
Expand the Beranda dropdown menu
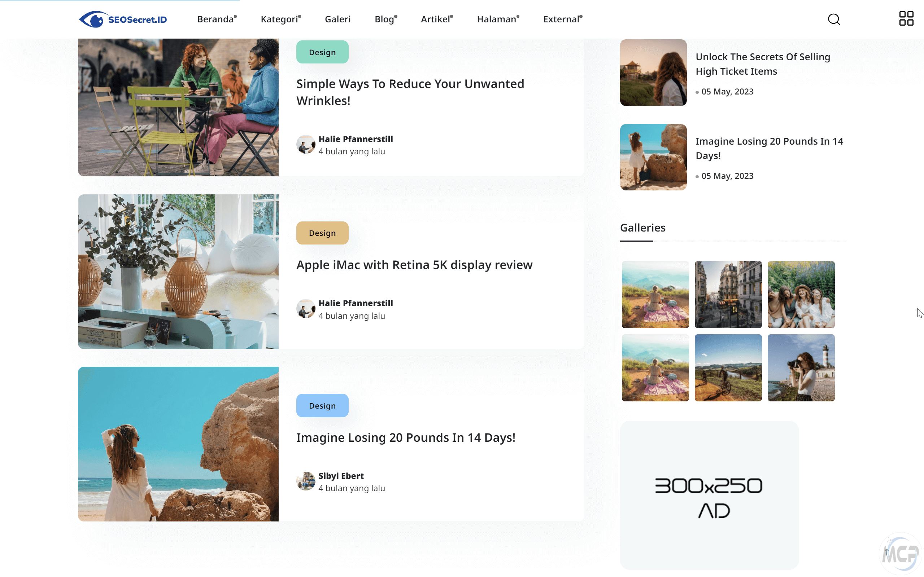(217, 19)
